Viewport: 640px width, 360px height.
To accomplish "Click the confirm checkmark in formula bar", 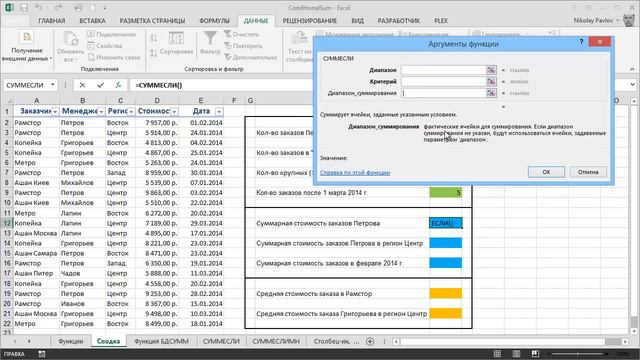I will point(100,85).
